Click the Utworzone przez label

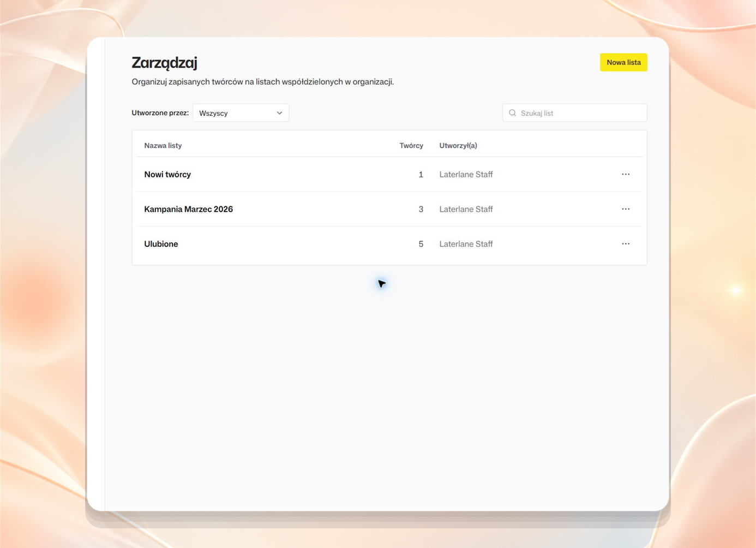click(160, 113)
